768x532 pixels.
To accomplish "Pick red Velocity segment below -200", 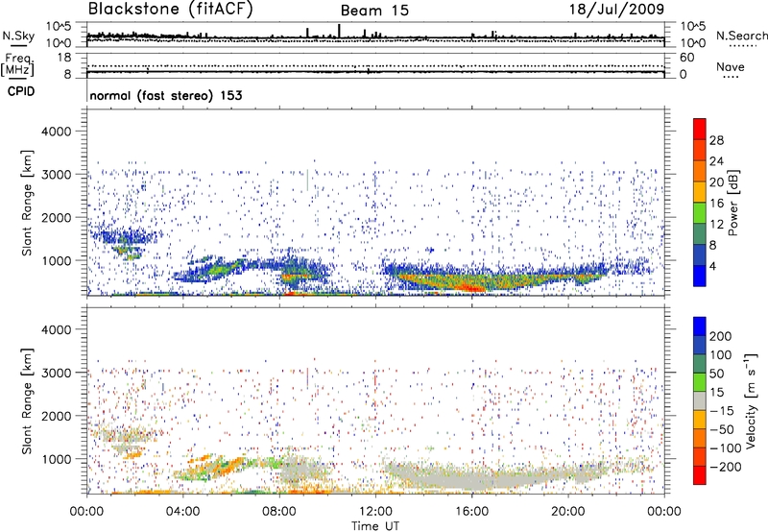I will (x=700, y=475).
